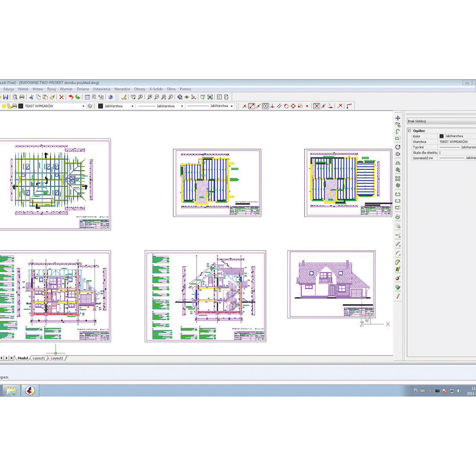Open the file explorer from taskbar
This screenshot has width=476, height=476.
pyautogui.click(x=11, y=391)
